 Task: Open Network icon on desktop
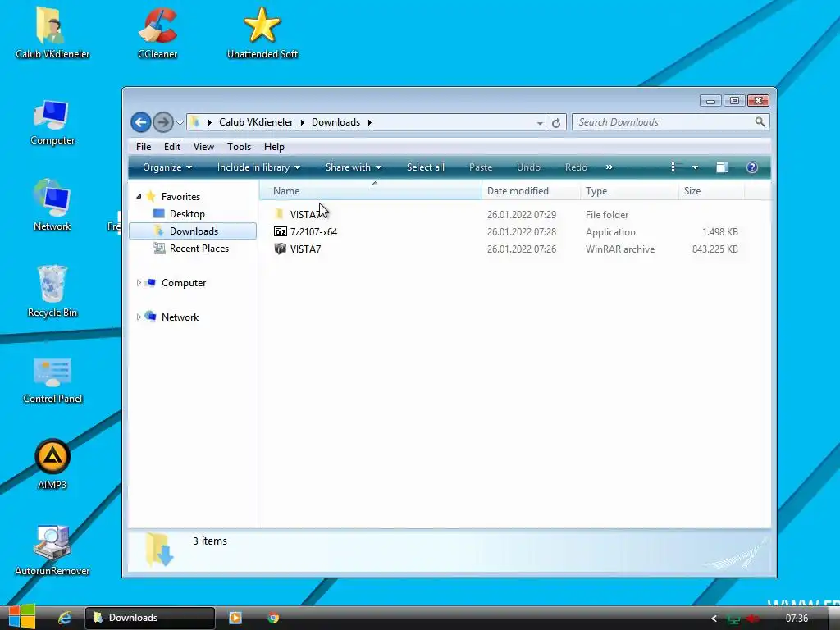[x=52, y=206]
